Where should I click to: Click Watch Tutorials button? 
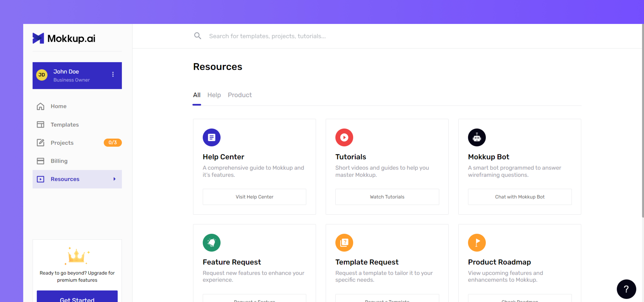coord(387,197)
